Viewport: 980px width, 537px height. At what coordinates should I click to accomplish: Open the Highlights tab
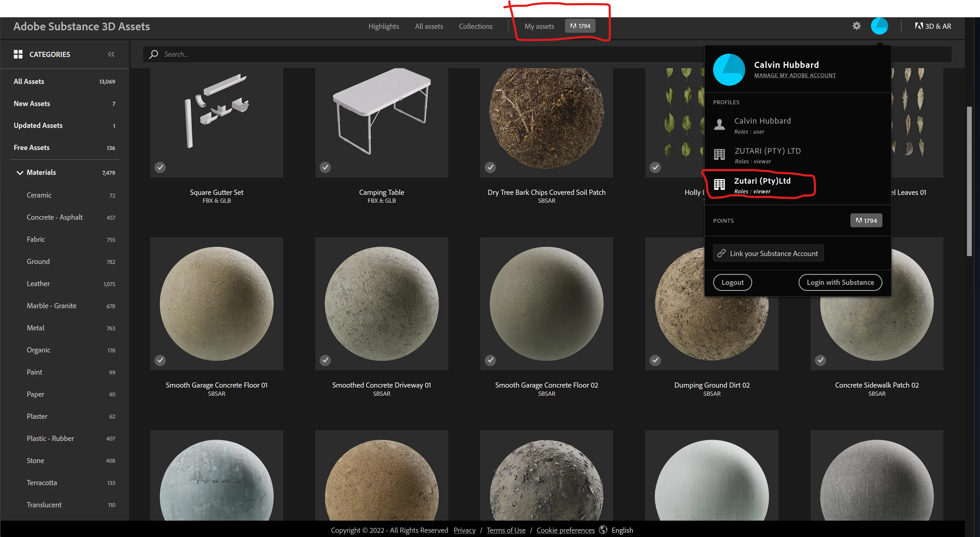383,26
